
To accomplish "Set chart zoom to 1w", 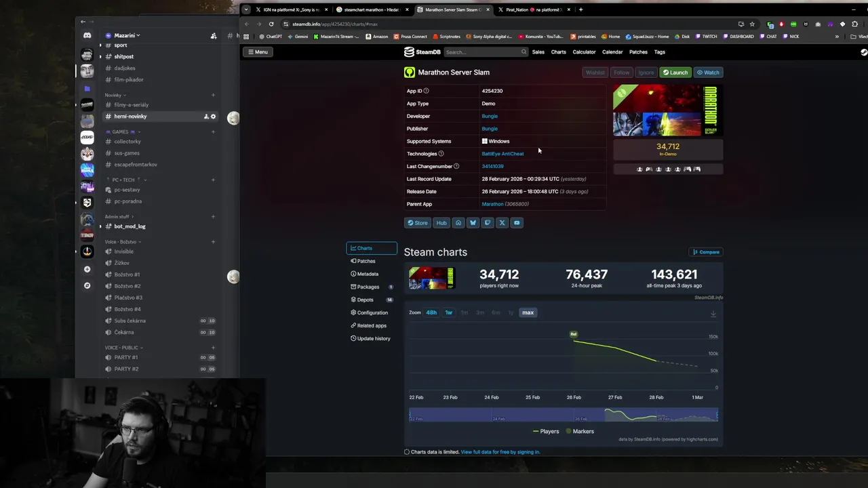I will point(448,312).
